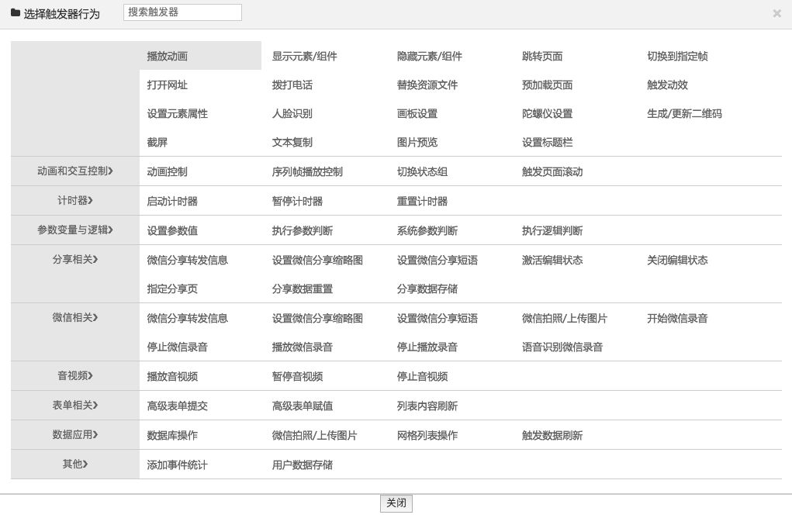Screen dimensions: 792x532
Task: Expand the 其他 category
Action: tap(74, 464)
